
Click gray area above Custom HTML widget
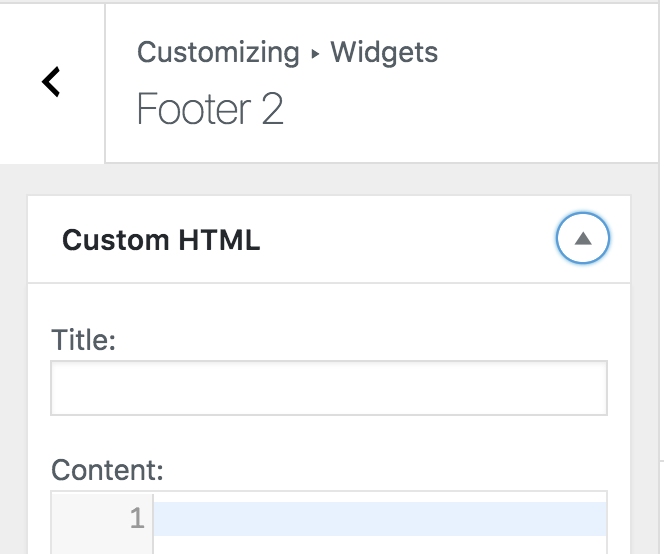pos(328,179)
